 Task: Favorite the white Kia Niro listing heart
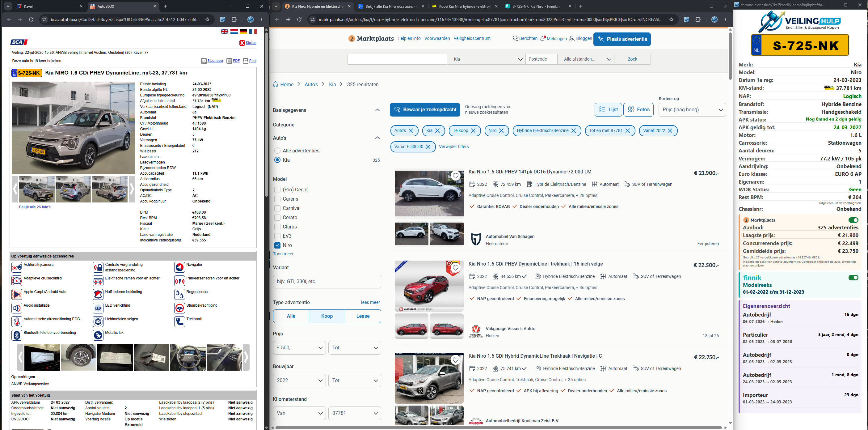[x=456, y=176]
